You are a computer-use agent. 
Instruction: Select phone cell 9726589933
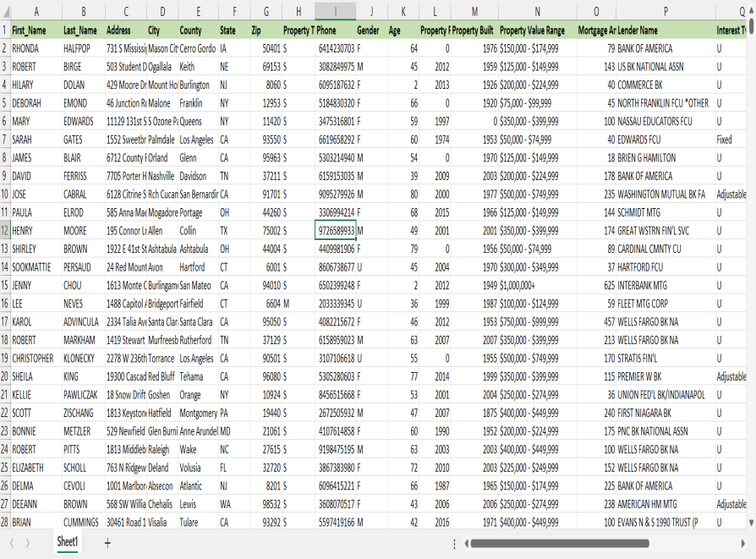pos(336,231)
